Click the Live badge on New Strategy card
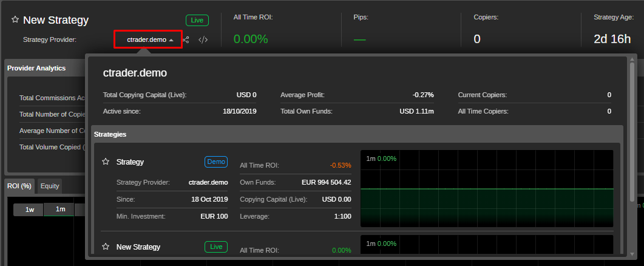The height and width of the screenshot is (266, 644). [x=216, y=247]
